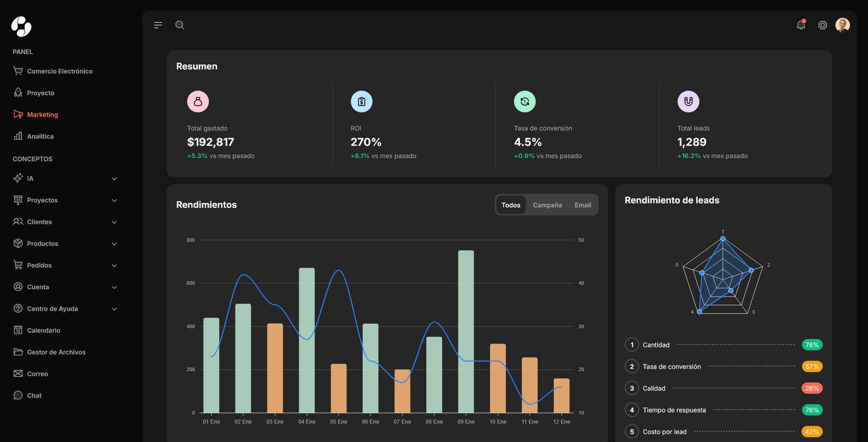
Task: Click the Tasa de conversión refresh icon
Action: coord(525,102)
